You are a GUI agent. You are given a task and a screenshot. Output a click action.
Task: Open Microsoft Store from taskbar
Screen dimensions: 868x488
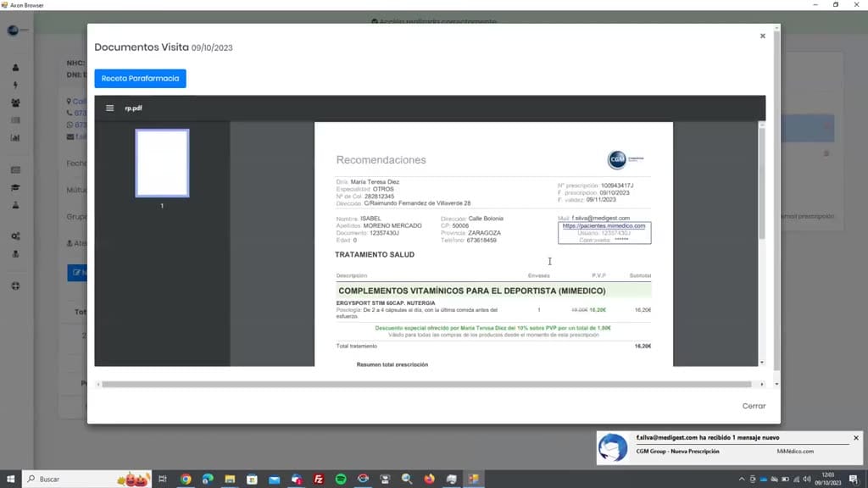[252, 480]
